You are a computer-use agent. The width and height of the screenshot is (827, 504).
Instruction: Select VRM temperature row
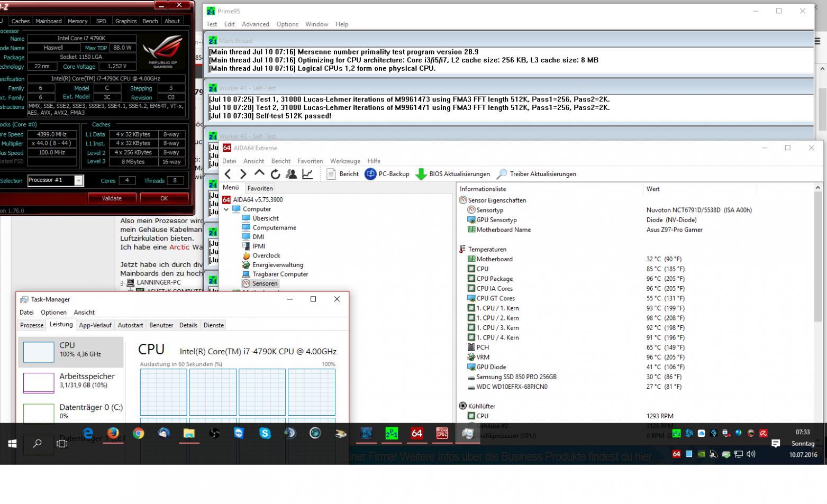(635, 357)
